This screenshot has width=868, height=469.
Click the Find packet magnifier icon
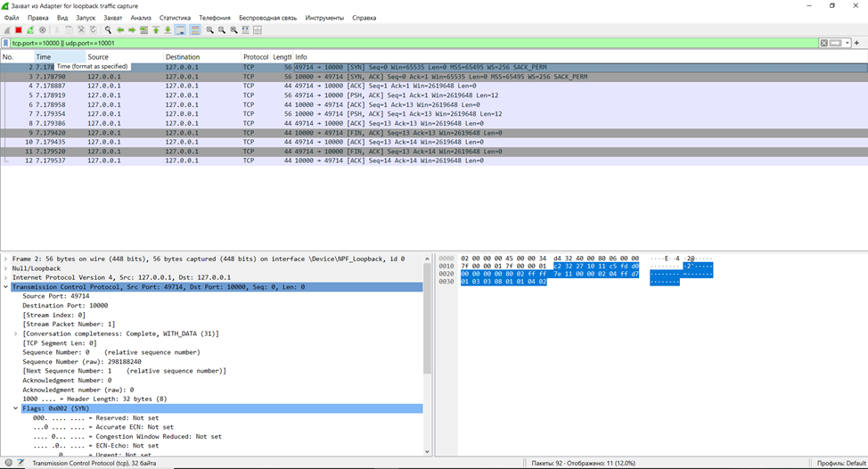tap(108, 29)
